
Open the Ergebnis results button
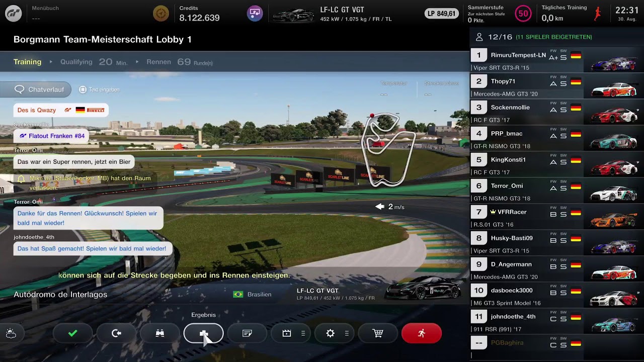coord(204,333)
